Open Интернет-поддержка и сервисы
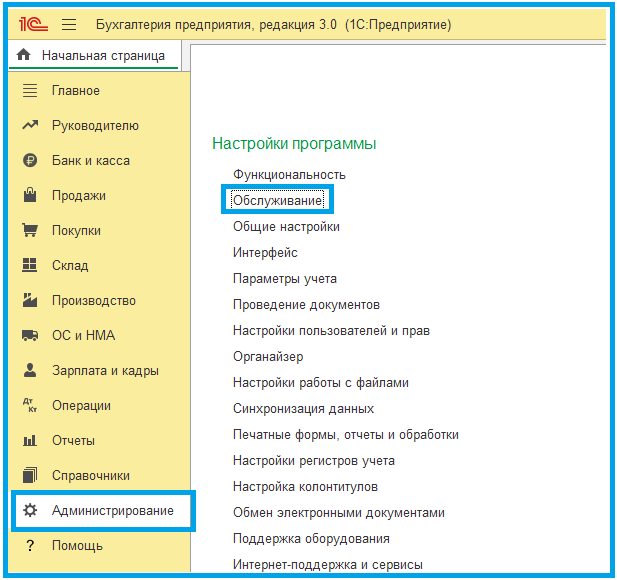This screenshot has height=580, width=617. (x=328, y=565)
